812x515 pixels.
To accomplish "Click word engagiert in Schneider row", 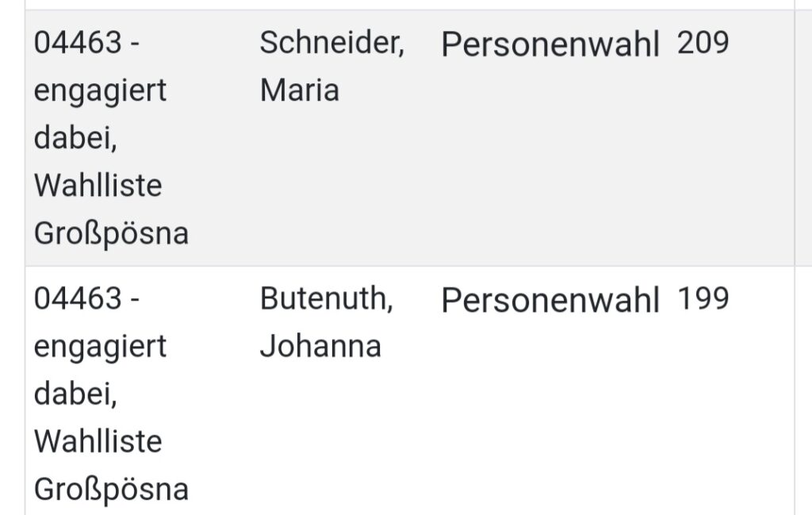I will [x=101, y=91].
